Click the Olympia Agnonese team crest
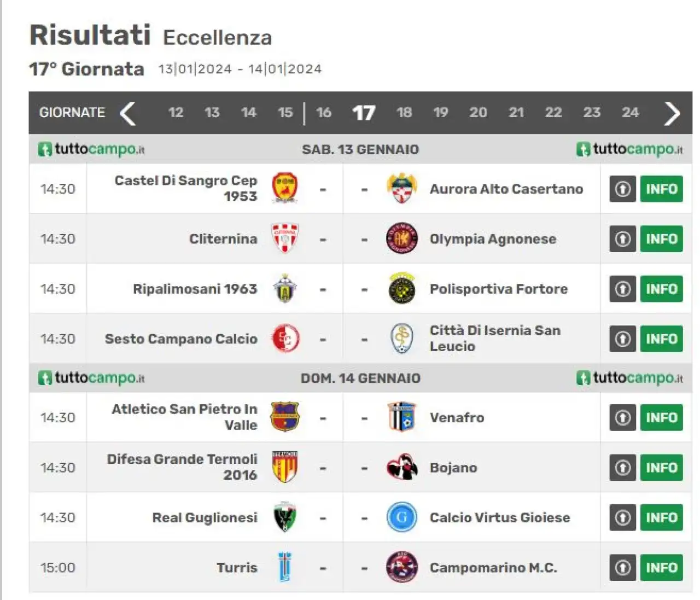Image resolution: width=700 pixels, height=600 pixels. pyautogui.click(x=402, y=238)
